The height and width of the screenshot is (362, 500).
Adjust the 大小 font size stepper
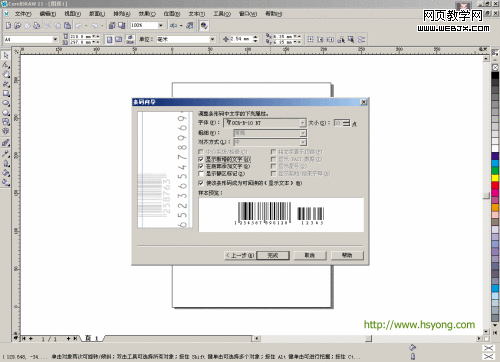click(347, 123)
